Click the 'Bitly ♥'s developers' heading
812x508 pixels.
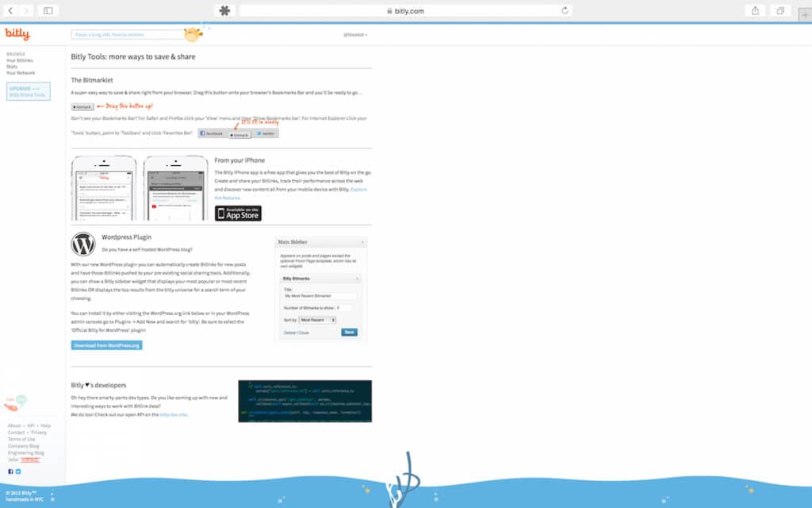pyautogui.click(x=98, y=385)
